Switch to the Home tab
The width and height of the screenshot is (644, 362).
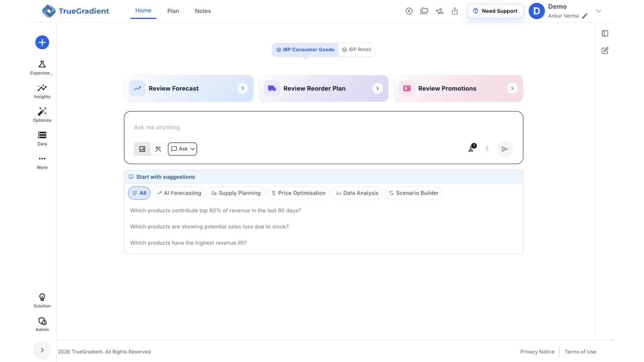coord(143,10)
